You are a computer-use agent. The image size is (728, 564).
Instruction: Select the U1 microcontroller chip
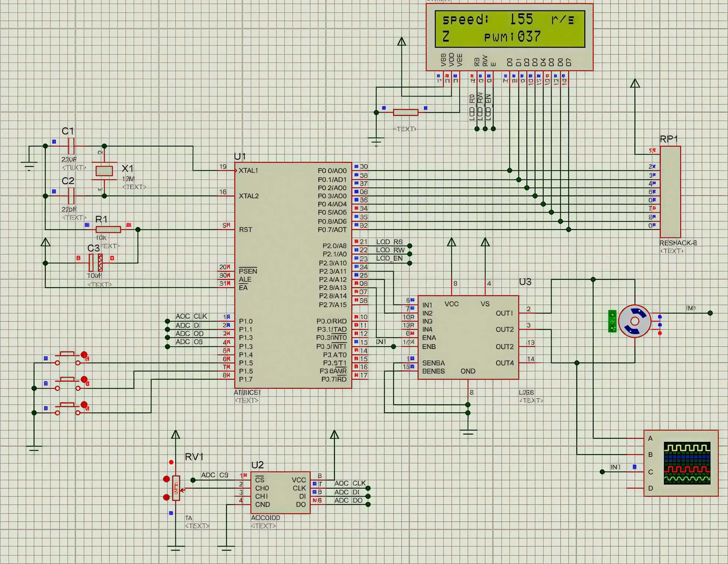pos(293,275)
